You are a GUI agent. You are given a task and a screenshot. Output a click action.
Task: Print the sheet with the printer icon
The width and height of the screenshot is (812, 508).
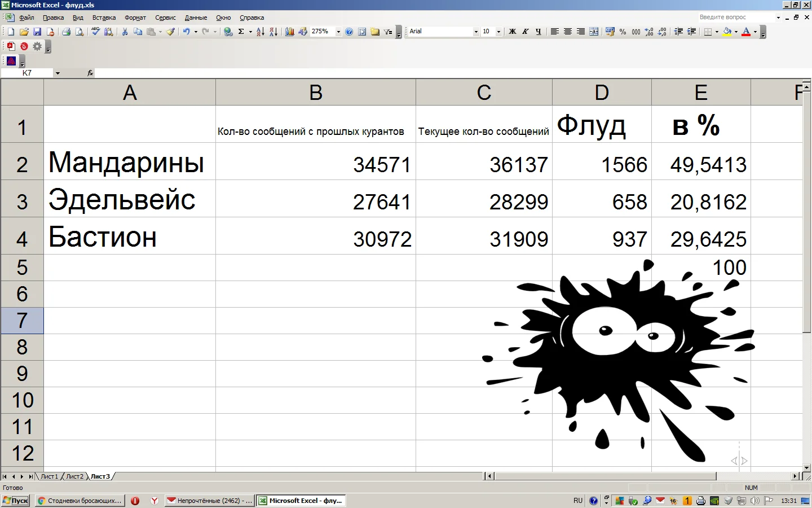pos(67,32)
